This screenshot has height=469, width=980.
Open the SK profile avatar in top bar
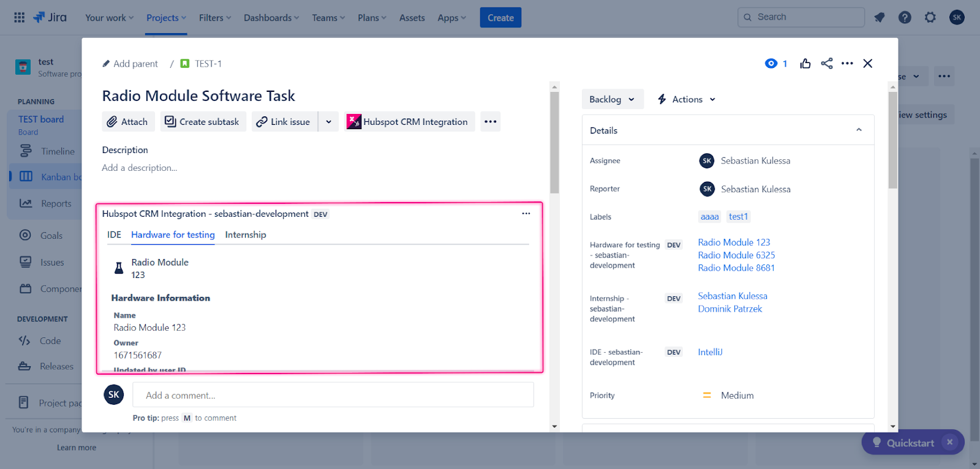click(957, 17)
